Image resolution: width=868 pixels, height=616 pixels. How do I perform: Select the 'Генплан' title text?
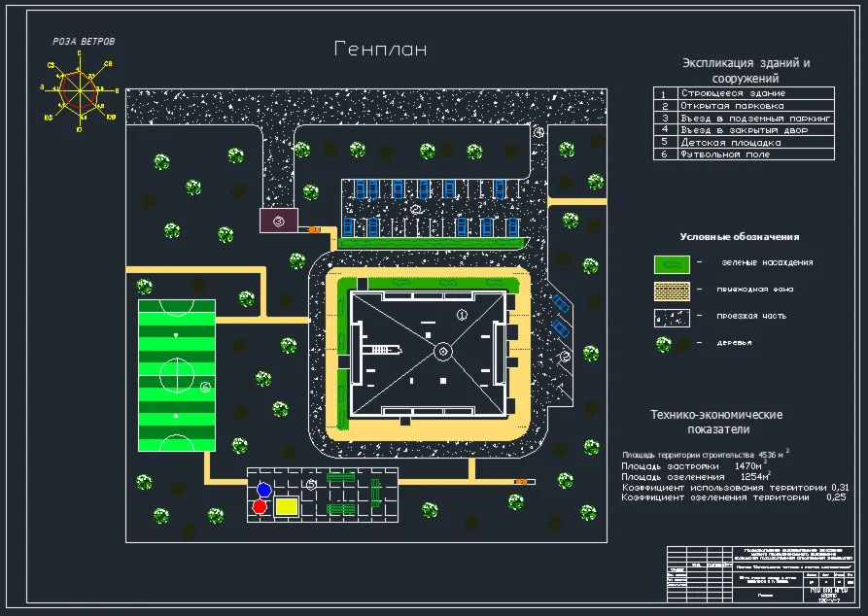click(x=381, y=50)
